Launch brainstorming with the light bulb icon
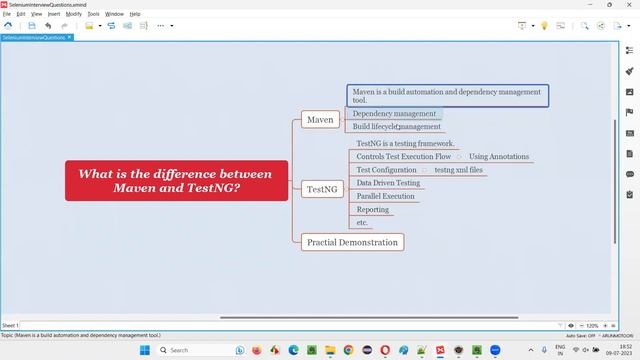640x360 pixels. [x=544, y=26]
